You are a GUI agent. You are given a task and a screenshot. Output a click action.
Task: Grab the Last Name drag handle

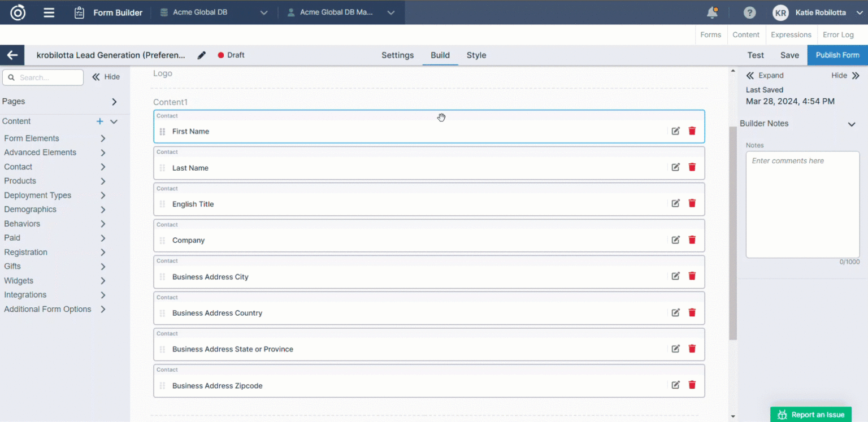coord(162,168)
